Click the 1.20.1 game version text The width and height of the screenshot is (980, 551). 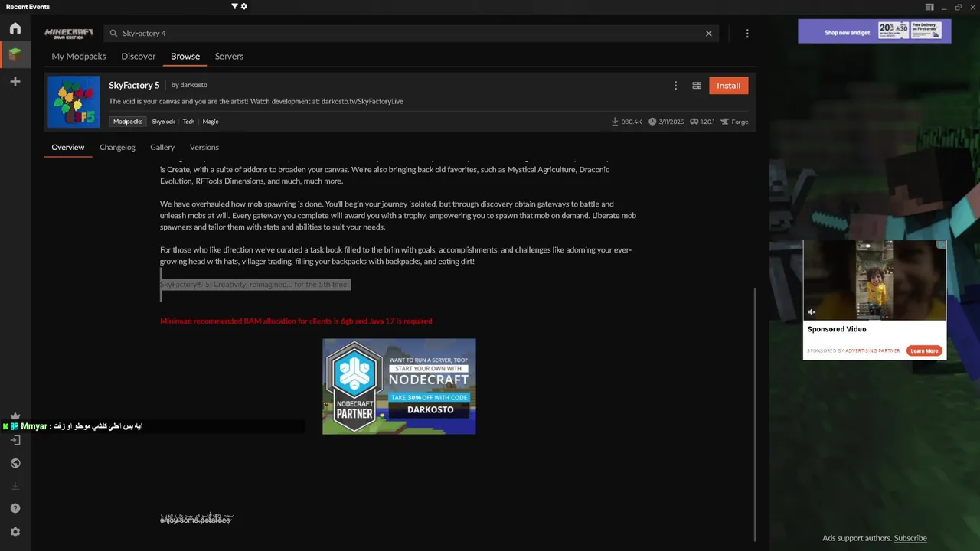(707, 122)
